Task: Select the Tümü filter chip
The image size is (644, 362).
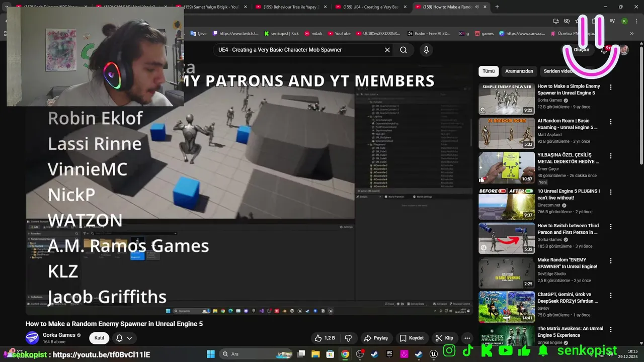Action: pos(489,71)
